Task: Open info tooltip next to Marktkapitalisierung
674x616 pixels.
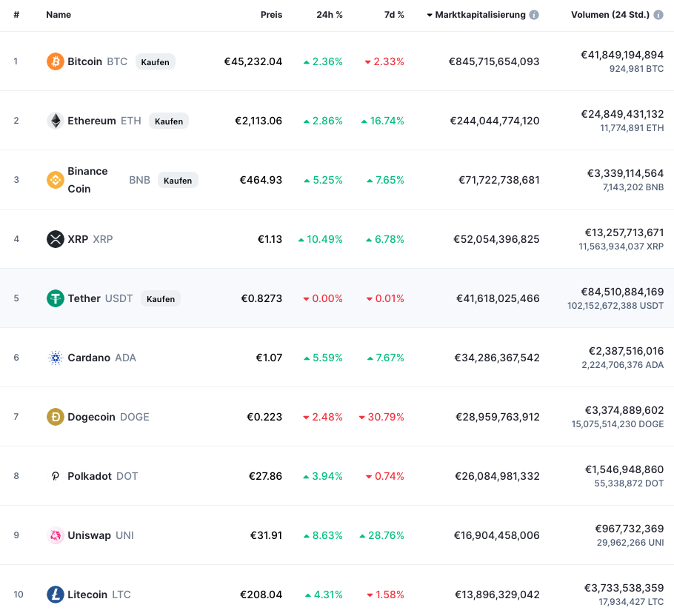Action: pos(534,15)
